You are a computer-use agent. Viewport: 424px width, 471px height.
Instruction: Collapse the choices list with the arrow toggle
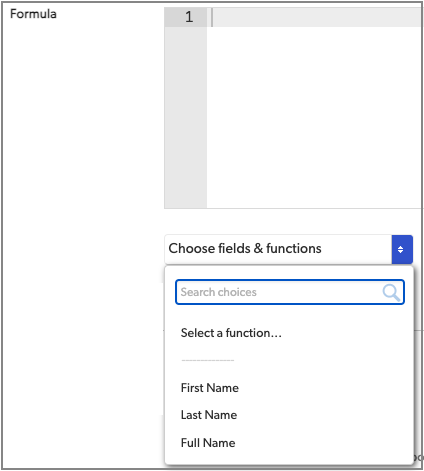click(402, 249)
